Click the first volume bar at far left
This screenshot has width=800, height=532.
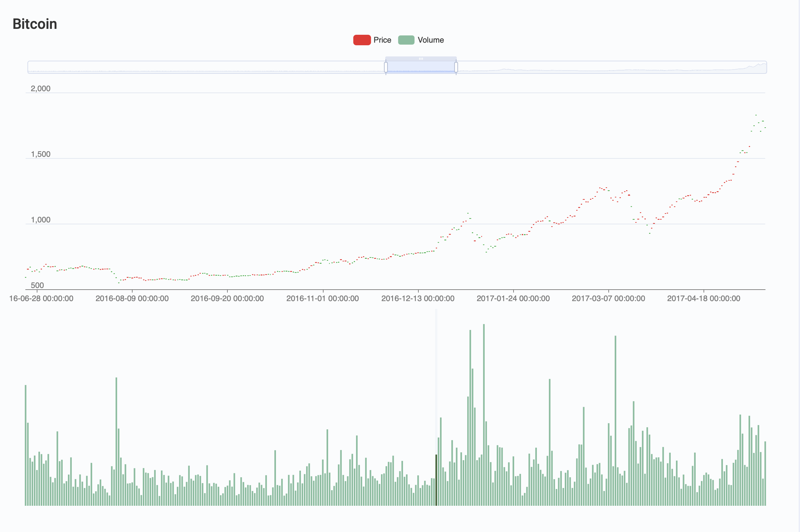pyautogui.click(x=26, y=445)
